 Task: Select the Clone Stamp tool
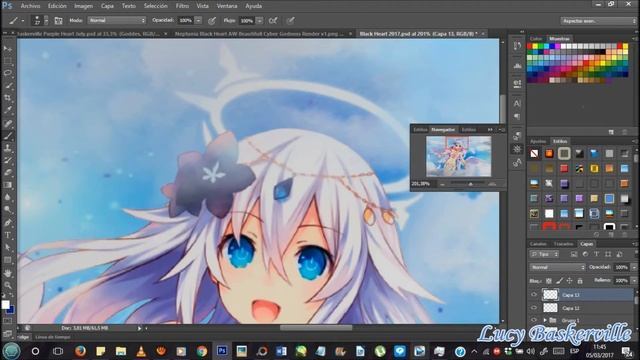pyautogui.click(x=7, y=148)
